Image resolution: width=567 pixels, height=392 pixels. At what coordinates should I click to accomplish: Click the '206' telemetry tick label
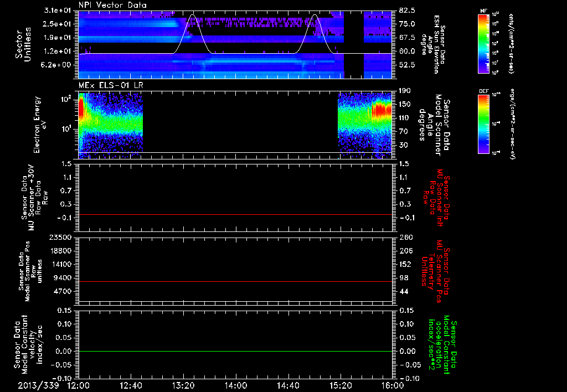[406, 251]
